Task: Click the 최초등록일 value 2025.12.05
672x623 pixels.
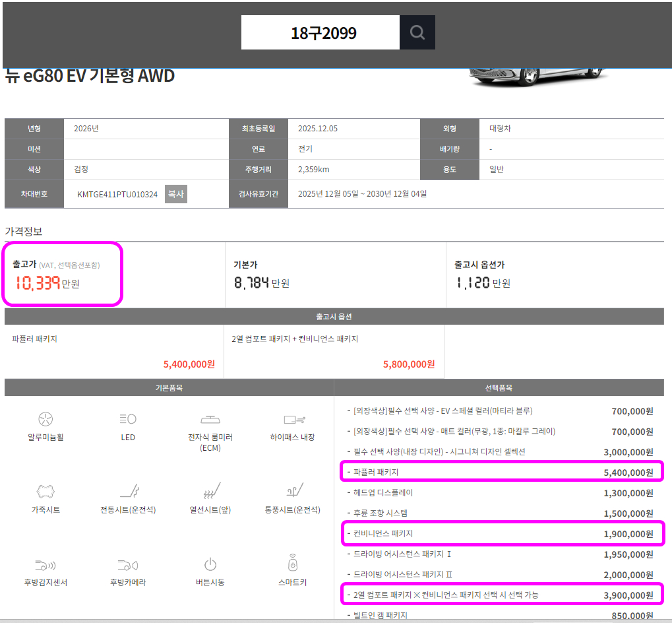Action: point(318,129)
